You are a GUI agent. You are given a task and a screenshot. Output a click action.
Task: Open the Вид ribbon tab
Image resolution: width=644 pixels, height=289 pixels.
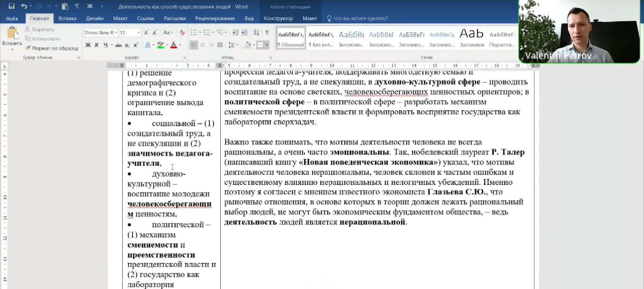click(249, 19)
